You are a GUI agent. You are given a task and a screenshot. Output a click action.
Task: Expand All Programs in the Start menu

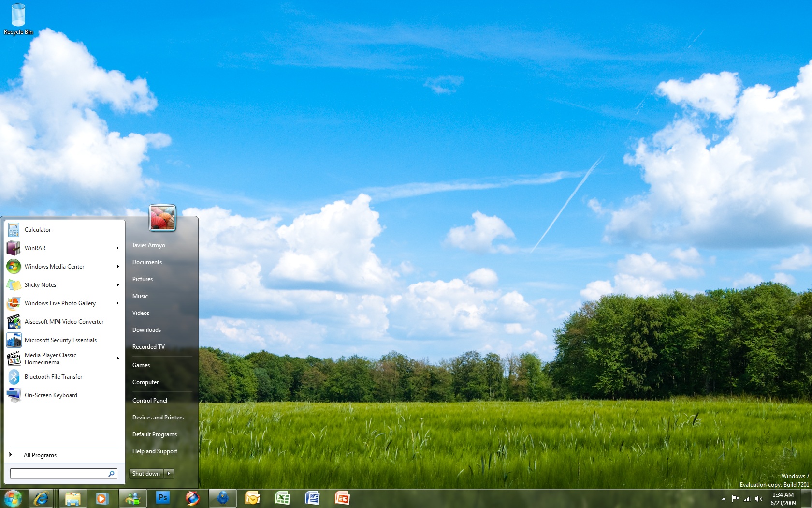40,455
